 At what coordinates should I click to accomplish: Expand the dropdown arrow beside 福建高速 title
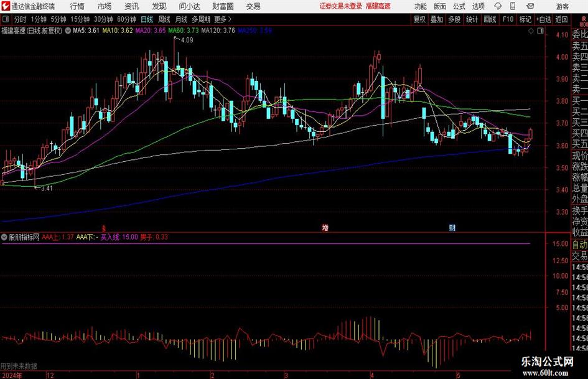tap(68, 30)
